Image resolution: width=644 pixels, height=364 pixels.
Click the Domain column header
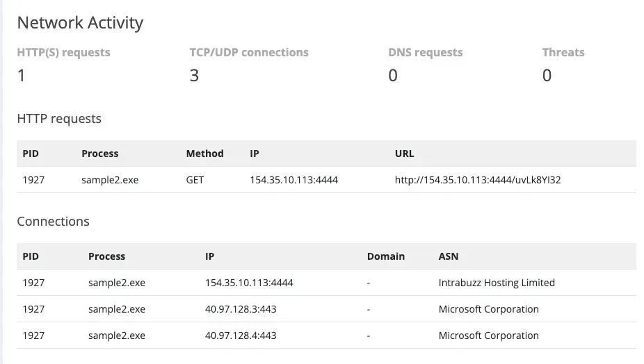(386, 256)
